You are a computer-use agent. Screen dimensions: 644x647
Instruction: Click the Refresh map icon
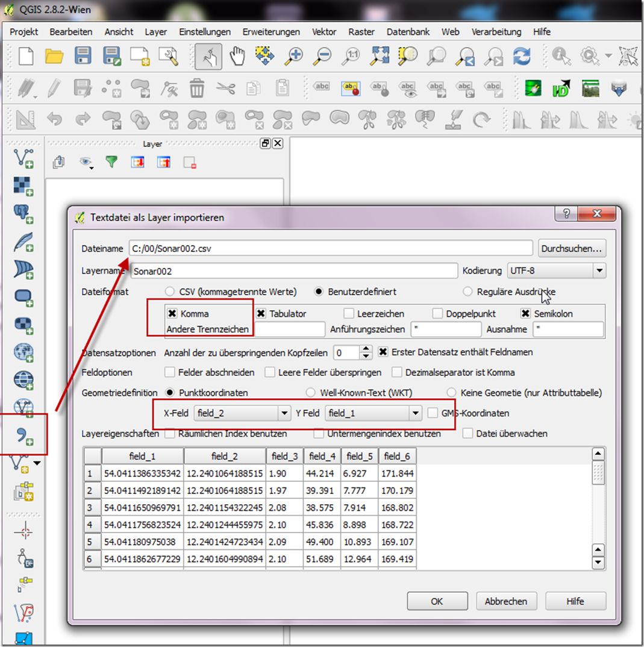pos(522,57)
